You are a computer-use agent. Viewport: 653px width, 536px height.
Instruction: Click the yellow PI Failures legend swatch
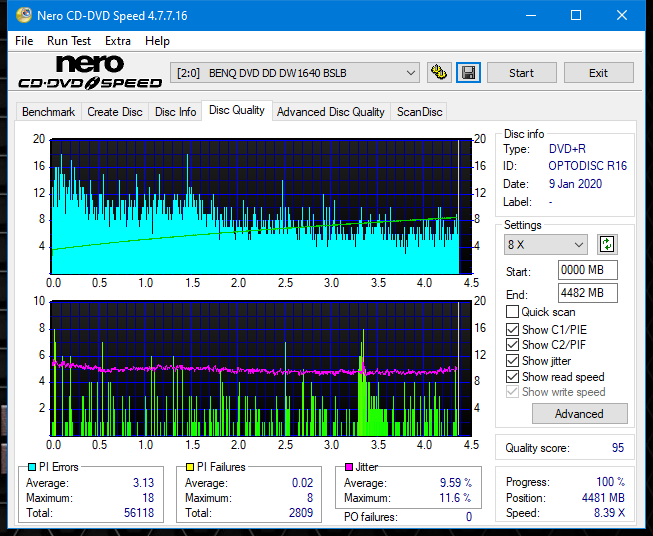[188, 467]
